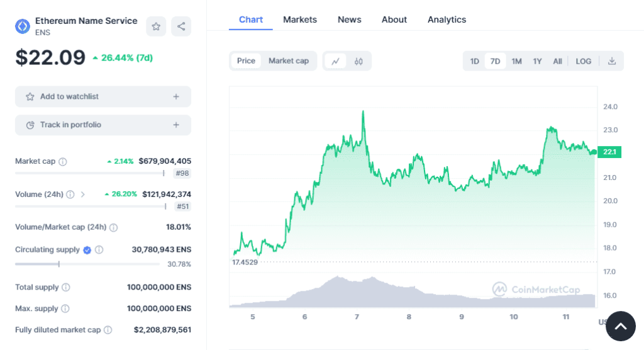Viewport: 644px width, 350px height.
Task: Select the 1Y time range
Action: click(x=537, y=61)
